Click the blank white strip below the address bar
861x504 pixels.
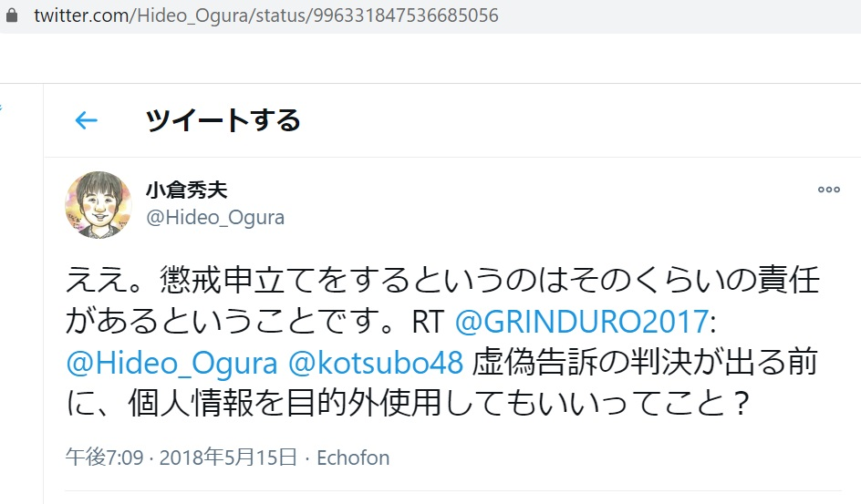coord(430,58)
